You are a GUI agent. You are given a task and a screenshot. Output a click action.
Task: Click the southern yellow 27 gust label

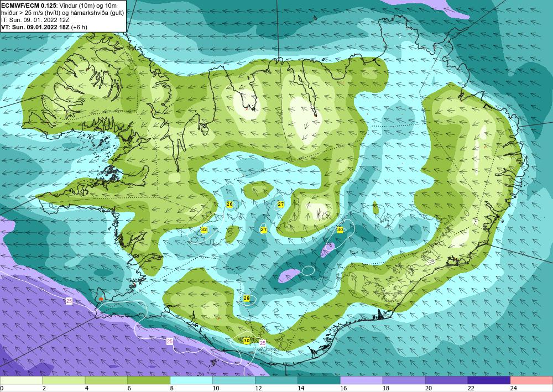[x=263, y=230]
